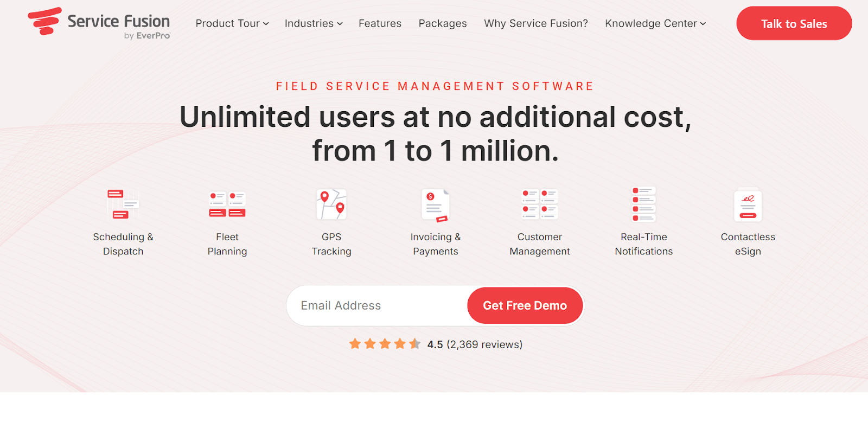Open the Packages menu item

(x=443, y=23)
